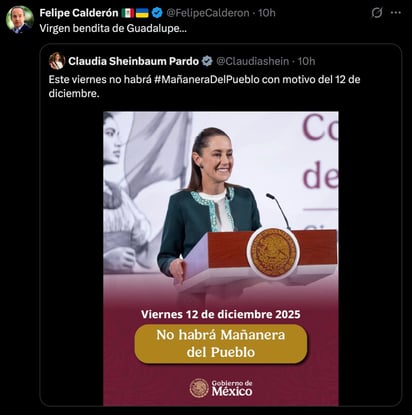Click Claudia Sheinbaum's small avatar
Screen dimensions: 412x415
point(57,61)
